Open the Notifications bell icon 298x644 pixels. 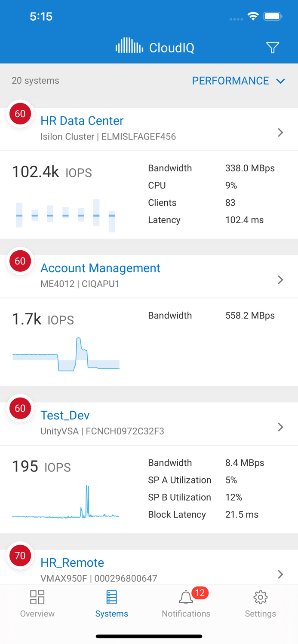coord(186,598)
